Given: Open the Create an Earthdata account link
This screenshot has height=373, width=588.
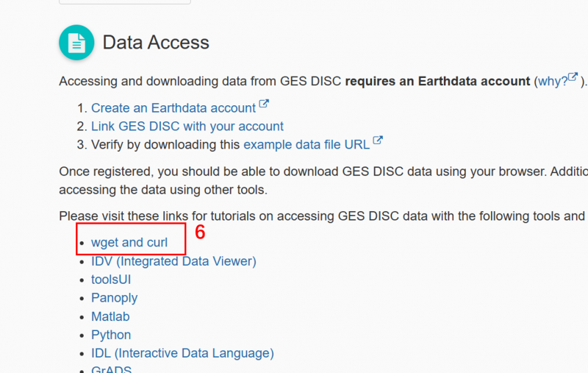Looking at the screenshot, I should [173, 108].
